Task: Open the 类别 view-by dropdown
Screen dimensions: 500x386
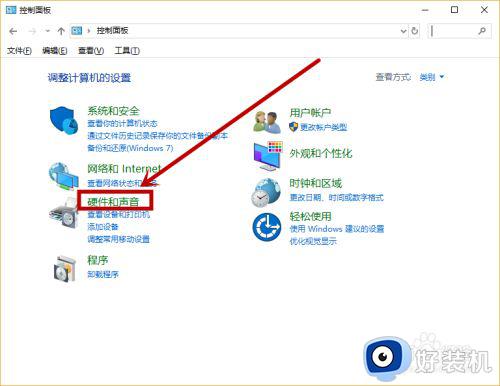Action: coord(432,77)
